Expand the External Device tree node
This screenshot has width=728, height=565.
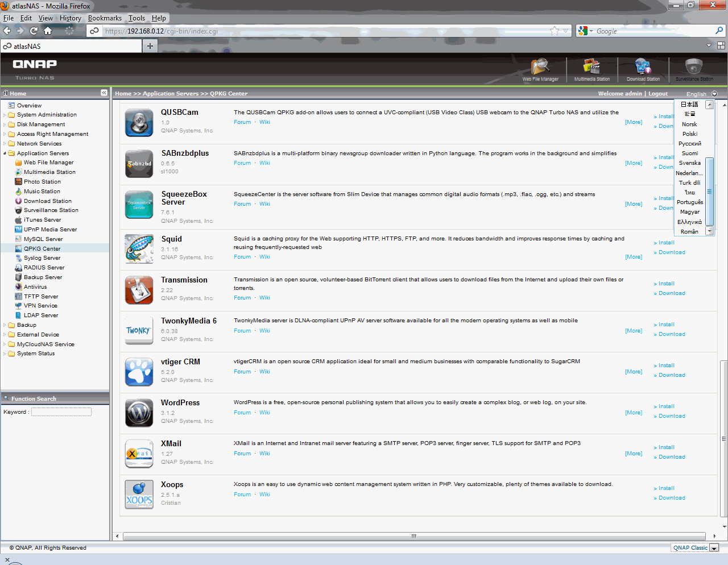(5, 335)
